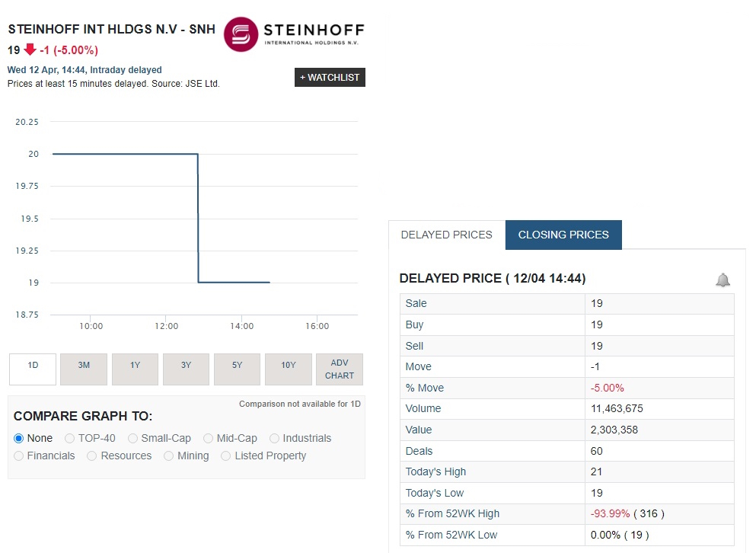
Task: Click the price alert bell icon
Action: [723, 280]
